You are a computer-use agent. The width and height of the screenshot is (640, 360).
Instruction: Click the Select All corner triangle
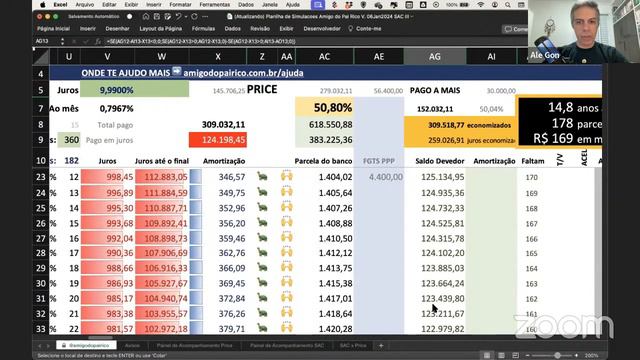tap(41, 57)
